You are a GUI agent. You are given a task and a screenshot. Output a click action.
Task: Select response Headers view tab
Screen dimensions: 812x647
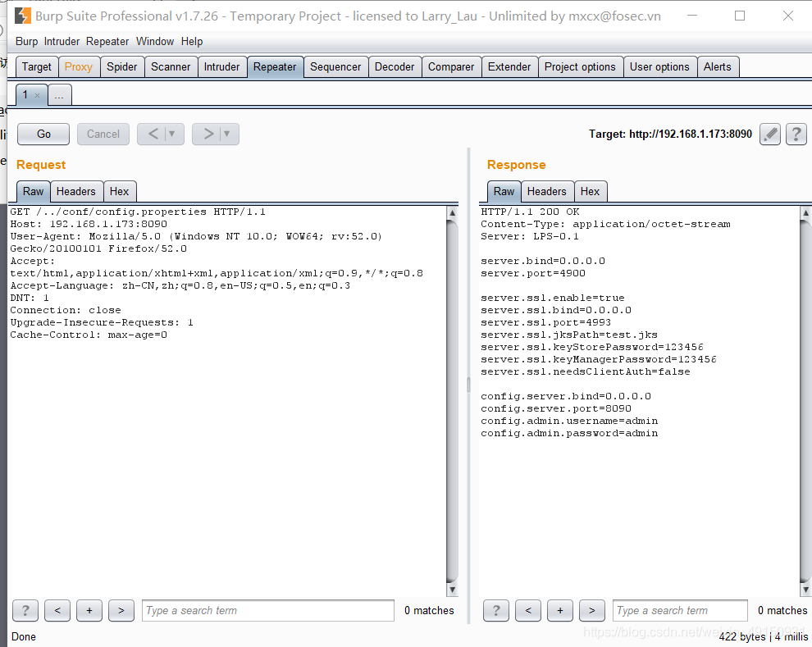[547, 192]
